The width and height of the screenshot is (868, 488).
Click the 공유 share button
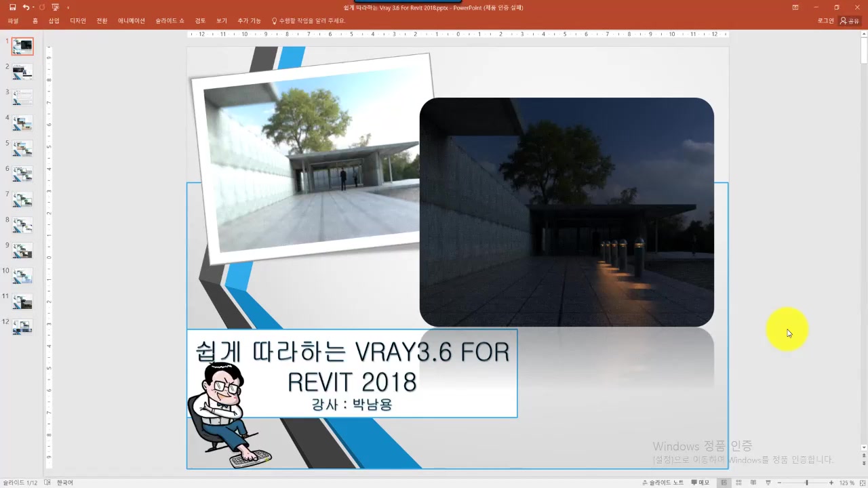(x=849, y=21)
